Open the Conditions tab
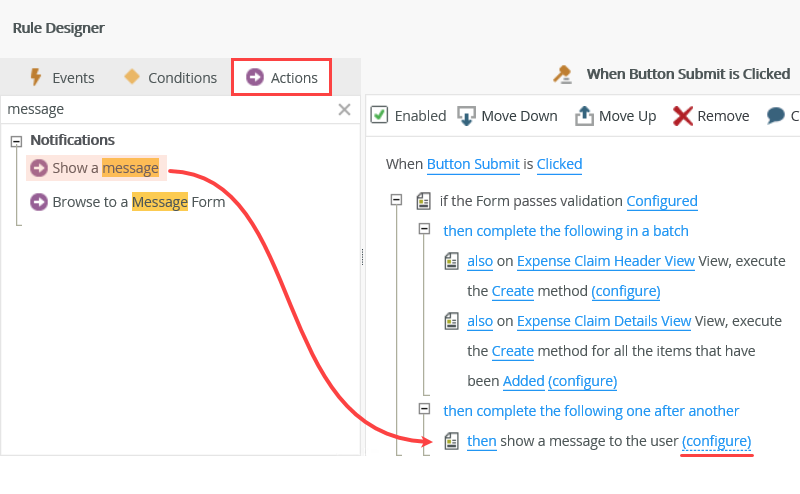The width and height of the screenshot is (800, 494). click(170, 77)
